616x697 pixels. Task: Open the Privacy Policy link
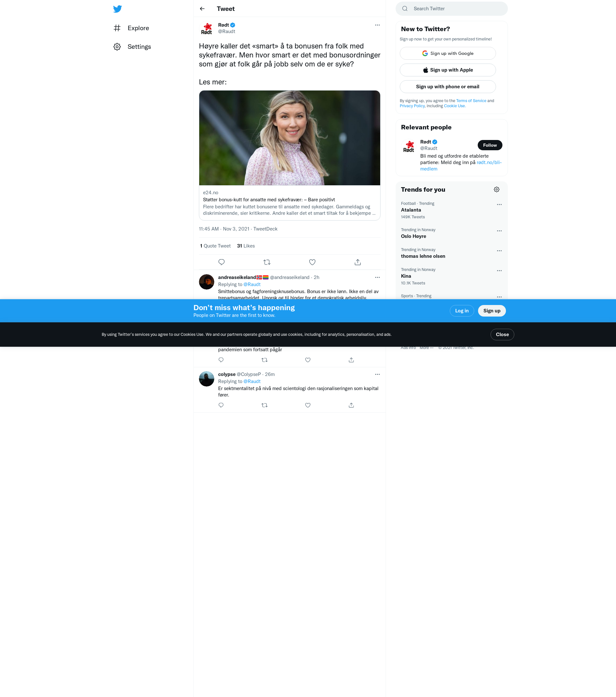[412, 106]
